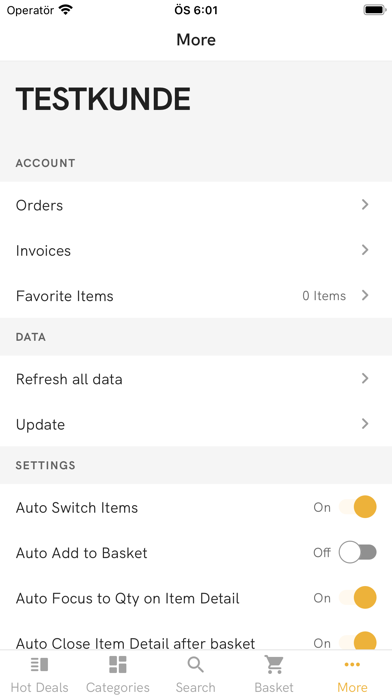Tap the Invoices text label
392x696 pixels.
point(43,251)
